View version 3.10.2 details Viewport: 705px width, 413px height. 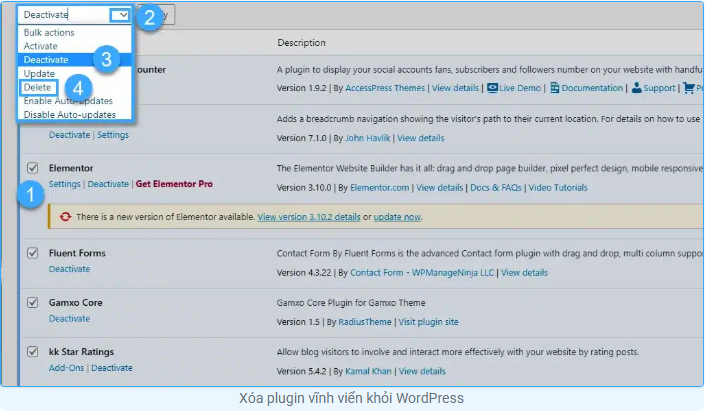pos(309,217)
